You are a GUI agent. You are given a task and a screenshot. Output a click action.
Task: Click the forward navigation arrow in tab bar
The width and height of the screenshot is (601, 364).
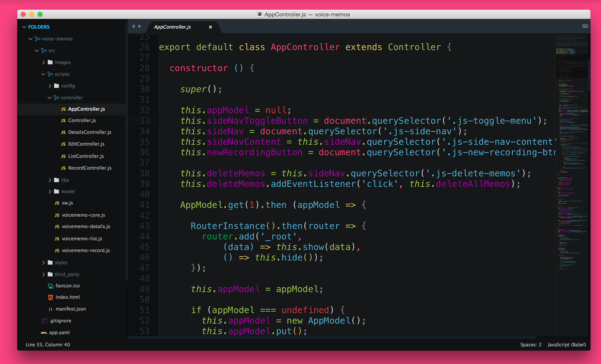(140, 26)
